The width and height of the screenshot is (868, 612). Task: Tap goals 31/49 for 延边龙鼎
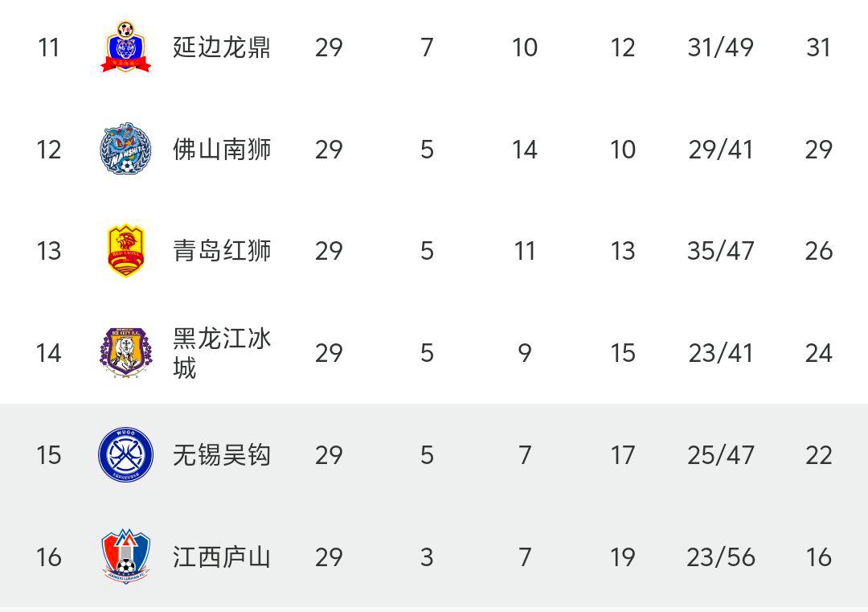tap(720, 47)
